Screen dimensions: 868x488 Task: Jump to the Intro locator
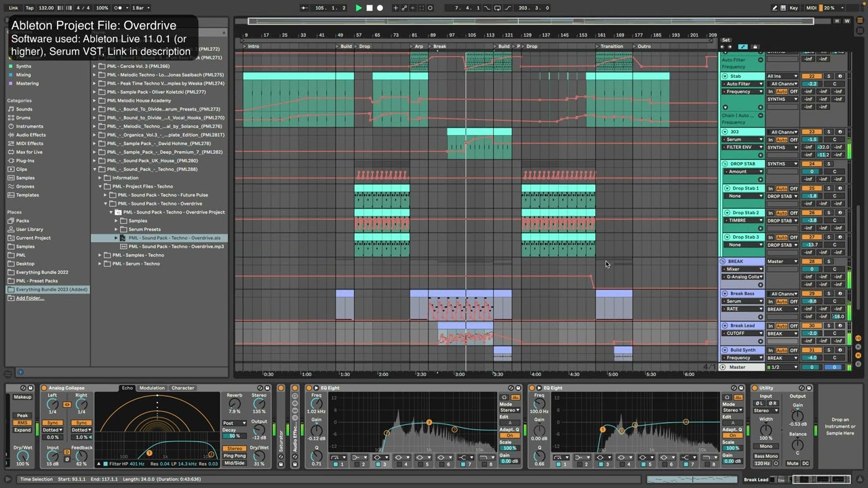click(250, 46)
